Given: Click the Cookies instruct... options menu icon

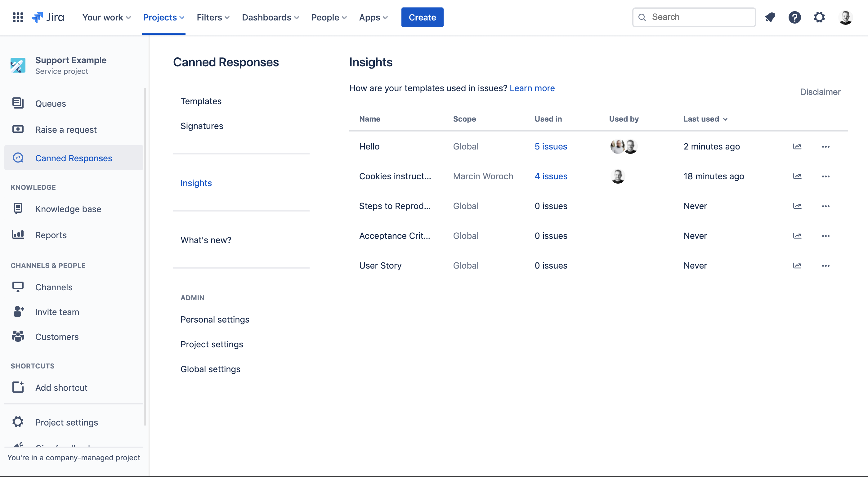Looking at the screenshot, I should coord(826,176).
